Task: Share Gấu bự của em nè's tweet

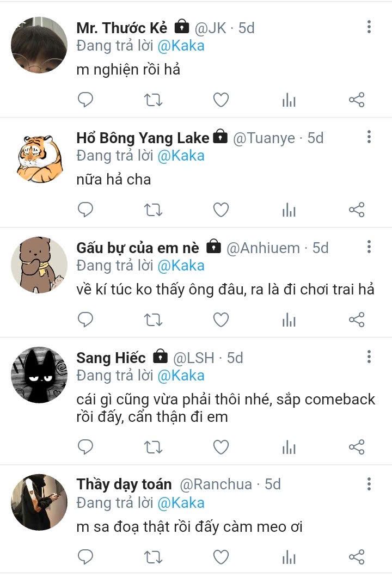Action: 357,320
